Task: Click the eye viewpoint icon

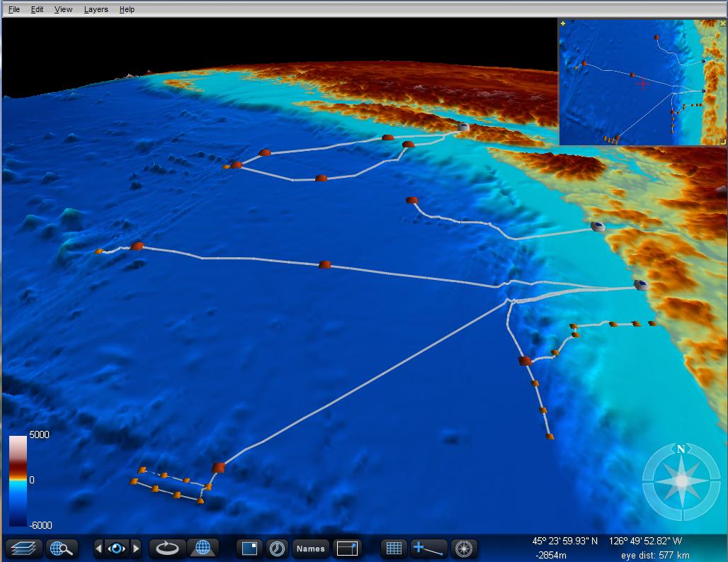Action: click(118, 548)
